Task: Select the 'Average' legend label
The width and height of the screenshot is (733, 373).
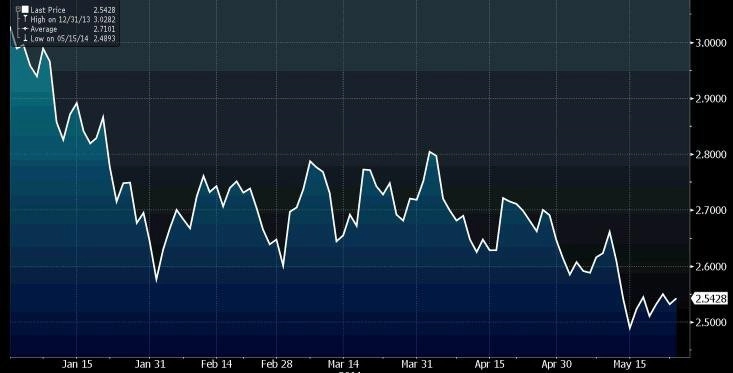Action: (44, 29)
